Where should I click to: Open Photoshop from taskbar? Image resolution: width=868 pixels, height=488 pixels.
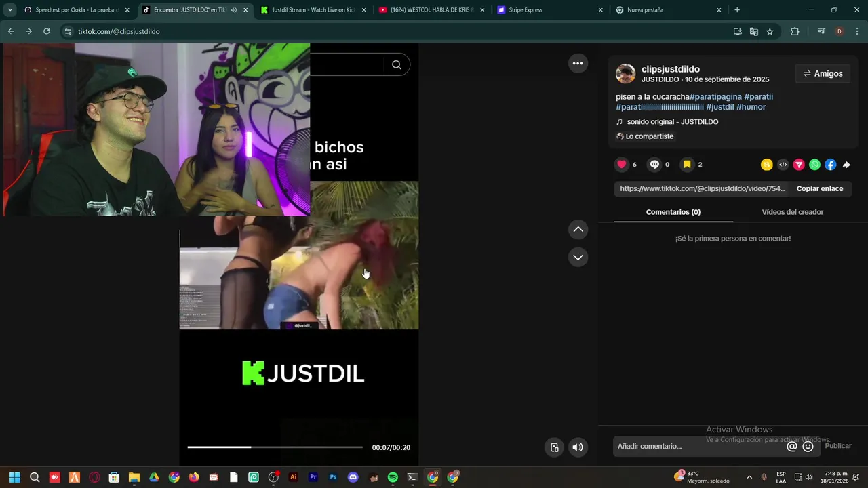(333, 477)
